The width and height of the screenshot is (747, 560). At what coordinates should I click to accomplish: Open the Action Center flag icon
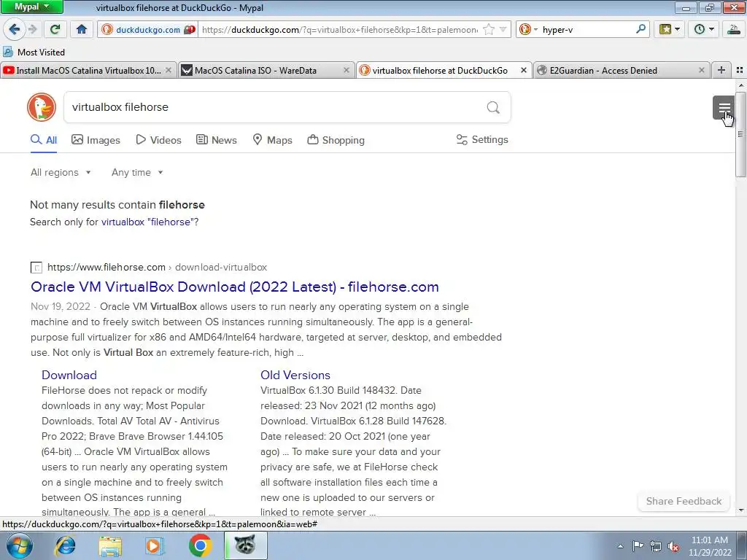coord(638,546)
